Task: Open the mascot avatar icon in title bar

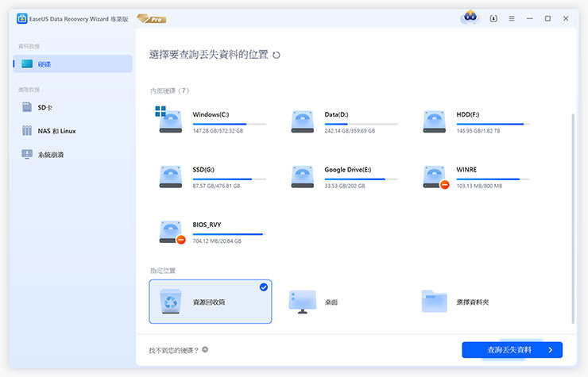Action: (x=470, y=17)
